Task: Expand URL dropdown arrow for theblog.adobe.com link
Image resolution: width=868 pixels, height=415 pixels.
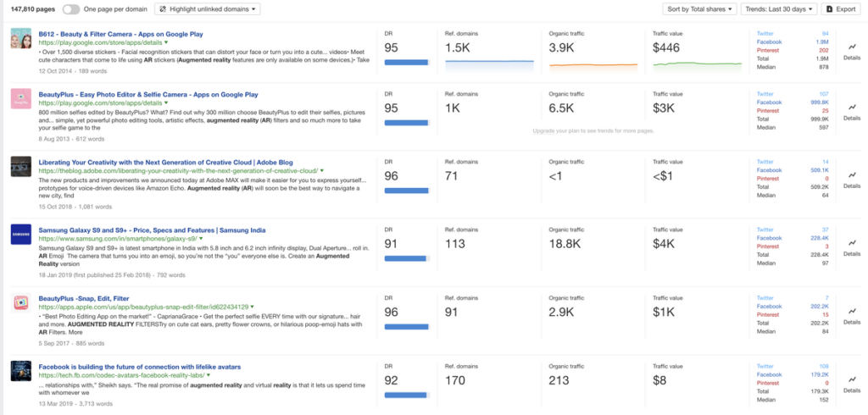Action: click(x=321, y=171)
